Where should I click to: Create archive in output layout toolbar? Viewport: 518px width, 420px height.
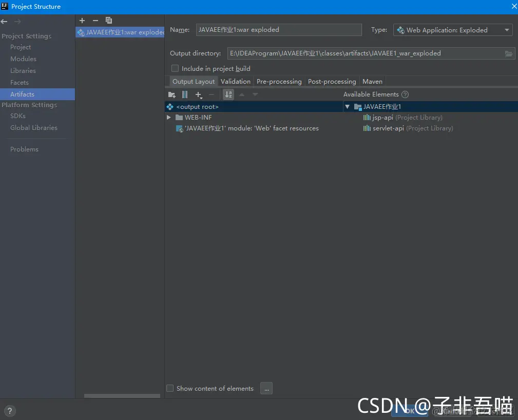click(x=185, y=95)
